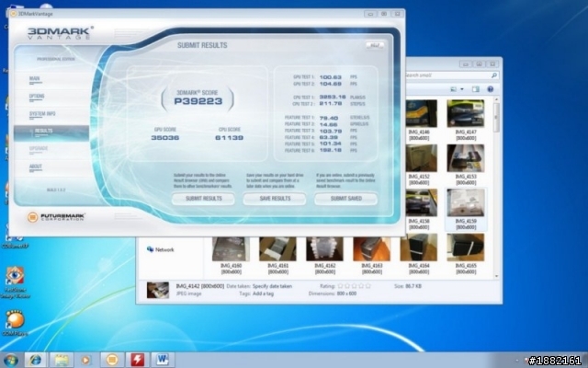588x368 pixels.
Task: Set rating to first star in details pane
Action: point(340,286)
